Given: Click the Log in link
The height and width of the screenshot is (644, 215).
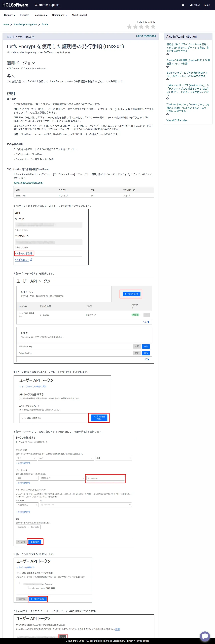Looking at the screenshot, I should tap(207, 5).
